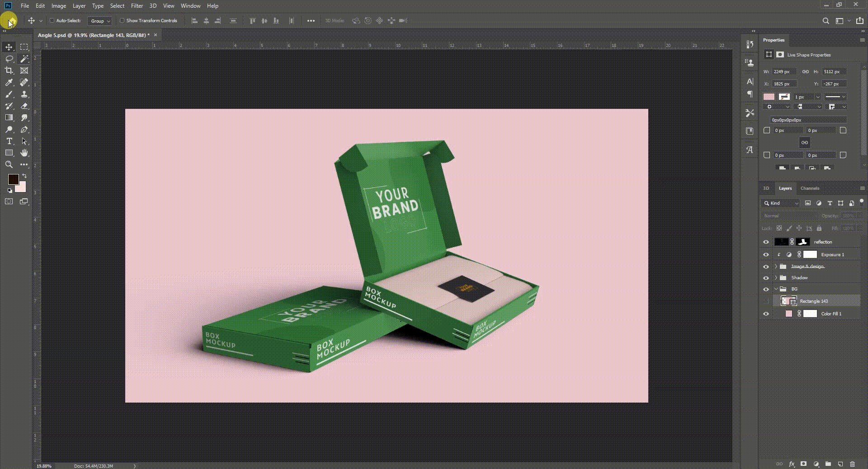Show the Rectangle 143 layer
This screenshot has width=868, height=469.
766,301
